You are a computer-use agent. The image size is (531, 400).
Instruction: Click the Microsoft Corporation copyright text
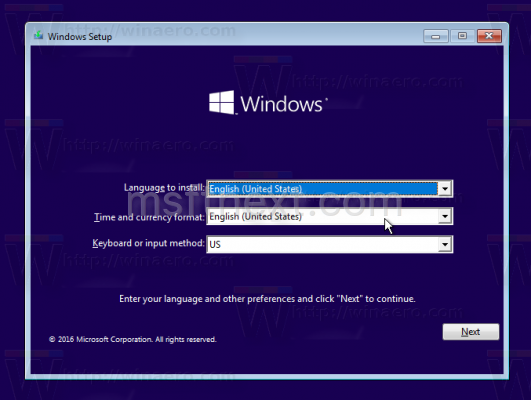pyautogui.click(x=133, y=339)
